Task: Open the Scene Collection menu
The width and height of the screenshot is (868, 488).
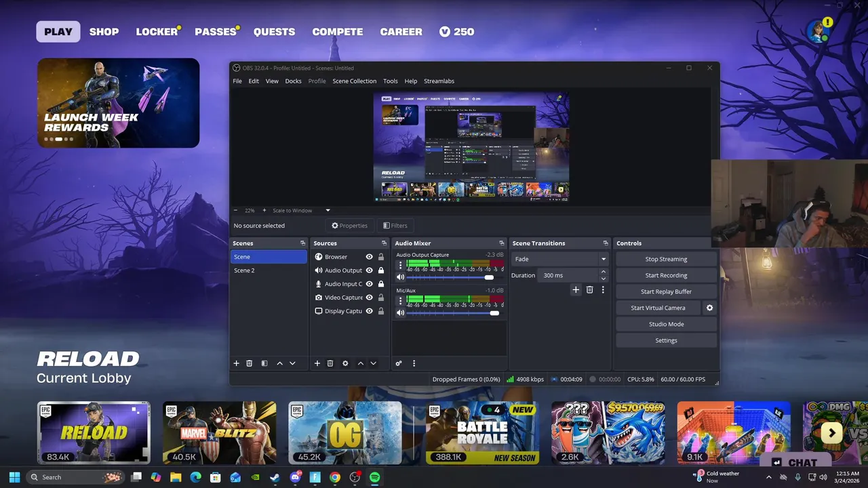Action: click(354, 81)
